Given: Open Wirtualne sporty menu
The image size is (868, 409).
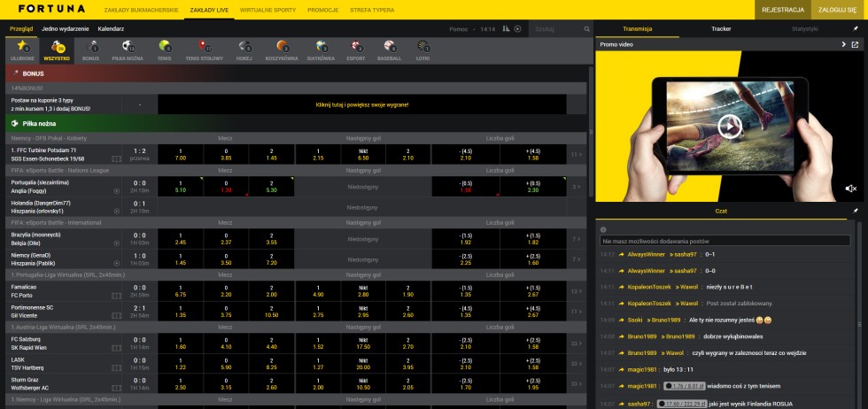Looking at the screenshot, I should point(267,10).
